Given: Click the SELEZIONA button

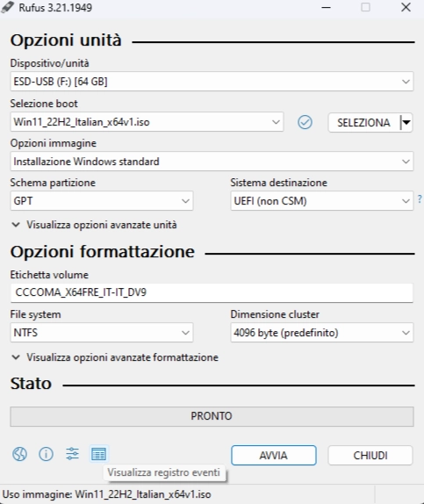Looking at the screenshot, I should tap(364, 122).
